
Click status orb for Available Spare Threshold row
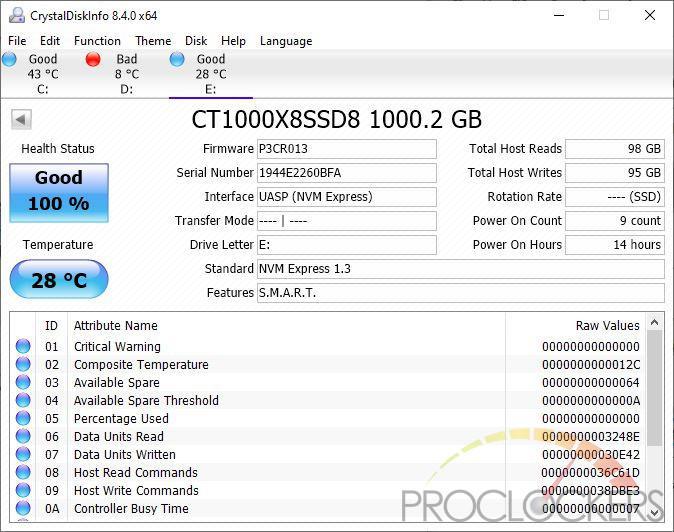[x=23, y=400]
